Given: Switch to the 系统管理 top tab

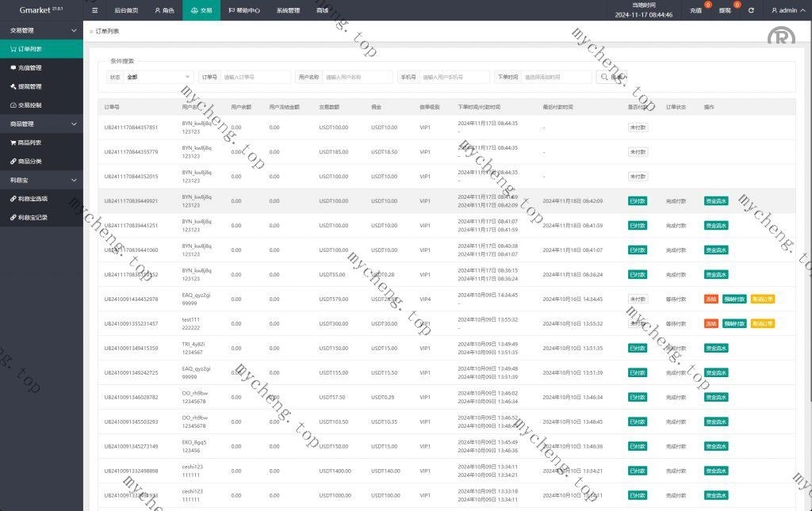Looking at the screenshot, I should click(288, 10).
